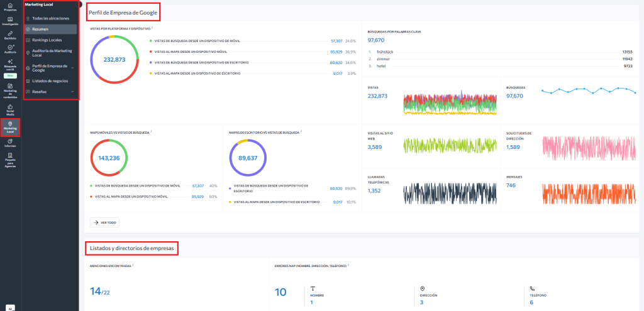Open Paquete para Agencias icon

(x=10, y=158)
